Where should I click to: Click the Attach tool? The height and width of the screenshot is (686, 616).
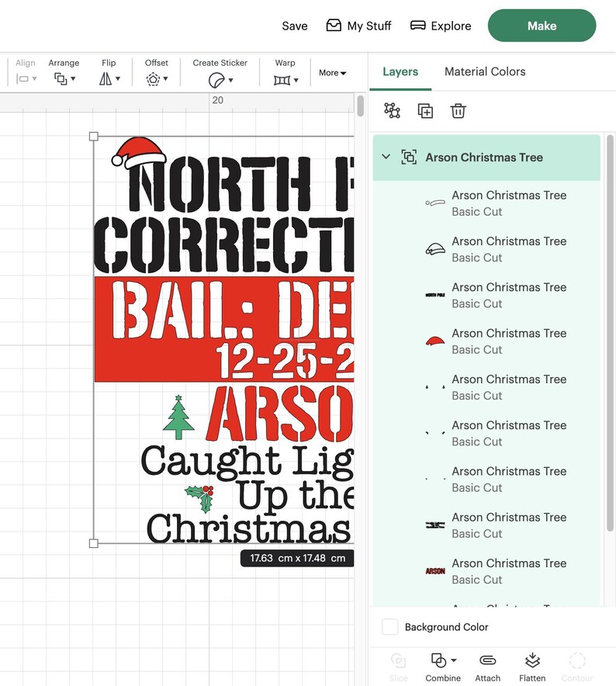pos(487,667)
